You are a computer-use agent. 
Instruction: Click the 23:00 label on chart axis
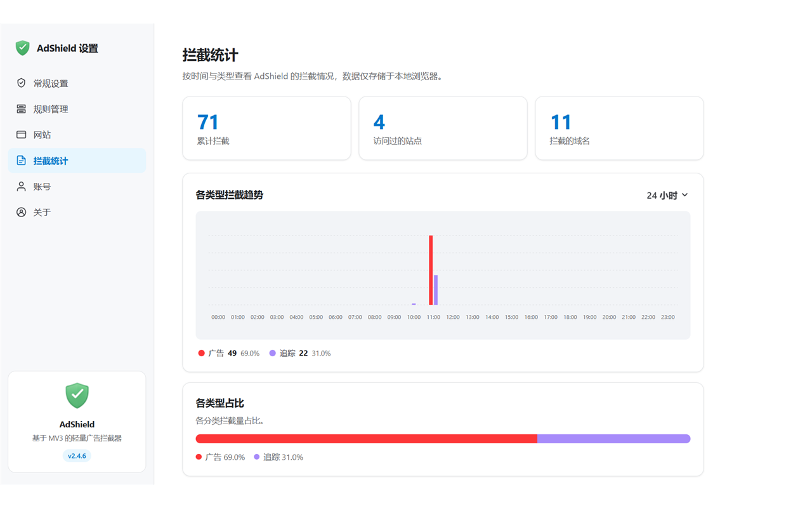[x=668, y=317]
